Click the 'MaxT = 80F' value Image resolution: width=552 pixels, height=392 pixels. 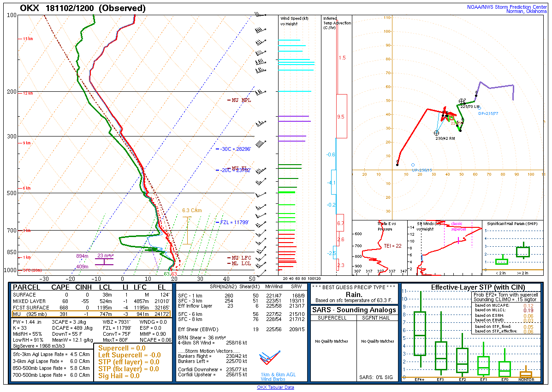pyautogui.click(x=115, y=340)
